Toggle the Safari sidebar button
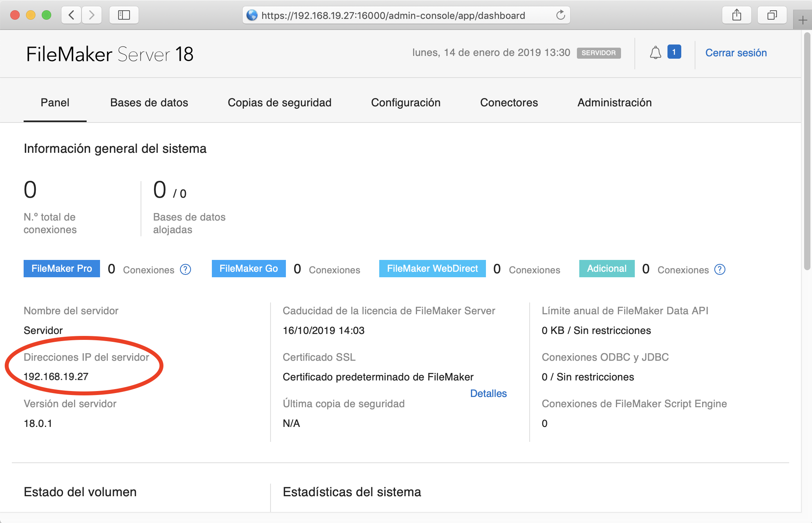The height and width of the screenshot is (523, 812). pos(124,15)
